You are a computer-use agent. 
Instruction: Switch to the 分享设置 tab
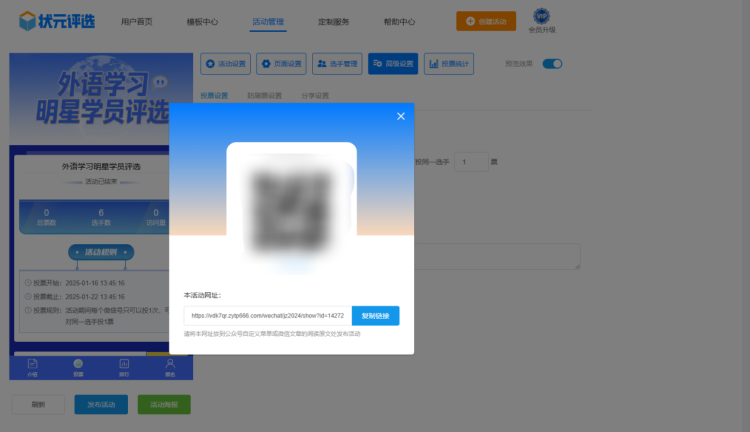tap(315, 96)
